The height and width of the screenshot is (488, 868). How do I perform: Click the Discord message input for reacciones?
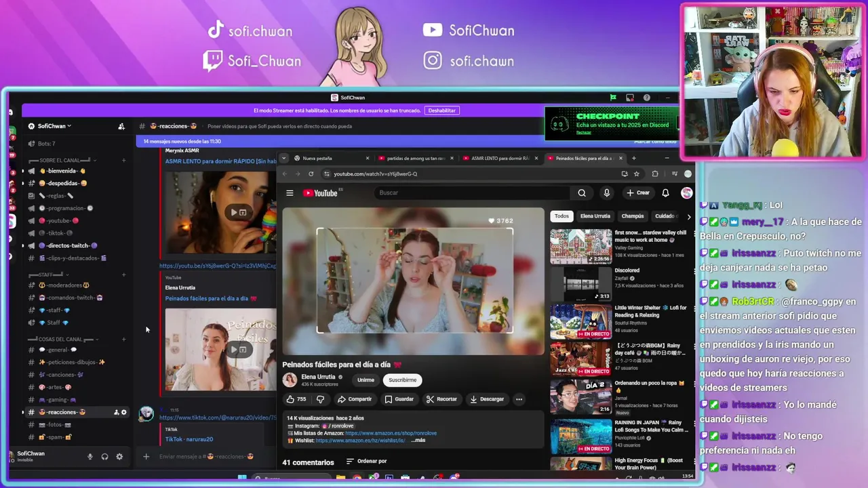tap(207, 457)
